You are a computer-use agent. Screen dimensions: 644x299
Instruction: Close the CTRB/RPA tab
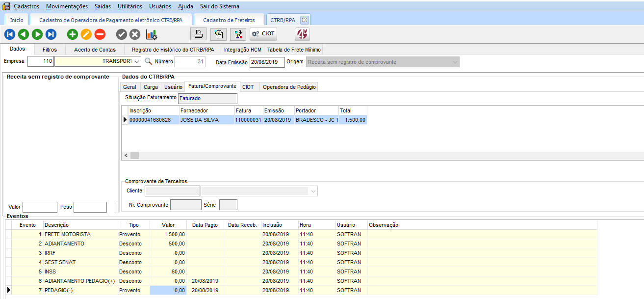tap(304, 20)
